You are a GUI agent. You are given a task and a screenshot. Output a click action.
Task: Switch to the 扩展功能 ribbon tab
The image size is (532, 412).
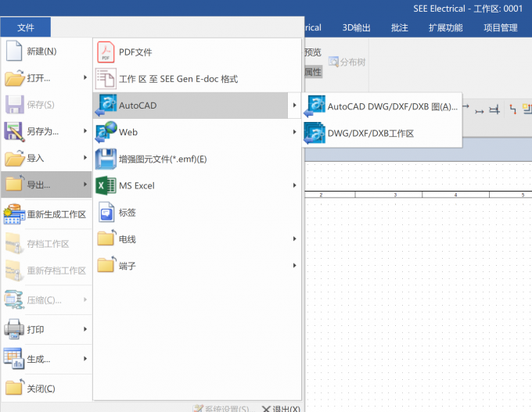pos(445,27)
